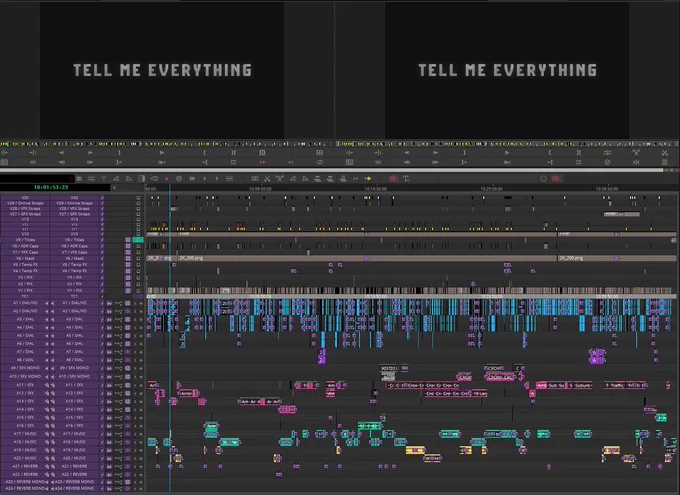
Task: Click the 10:09:50:00 mark on the timeline ruler
Action: (260, 189)
